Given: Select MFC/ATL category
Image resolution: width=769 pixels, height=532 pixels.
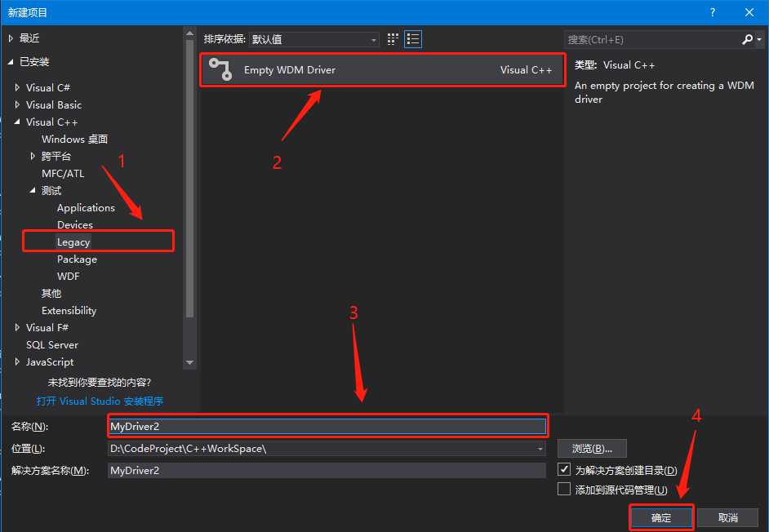Looking at the screenshot, I should coord(63,174).
